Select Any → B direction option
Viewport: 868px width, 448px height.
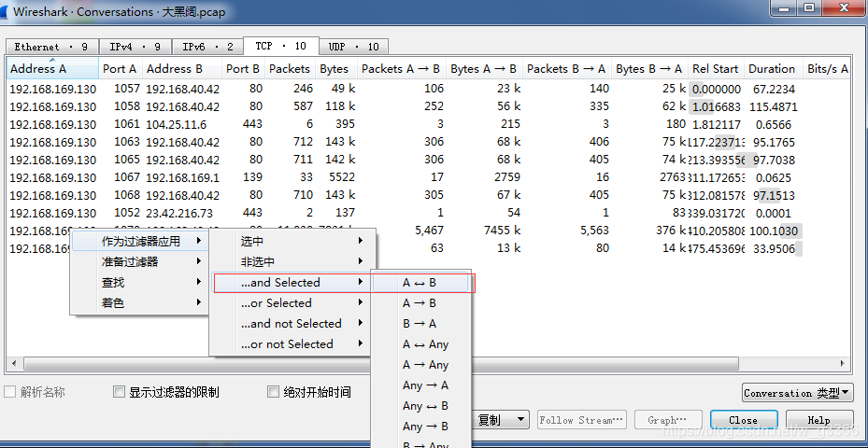click(x=420, y=426)
